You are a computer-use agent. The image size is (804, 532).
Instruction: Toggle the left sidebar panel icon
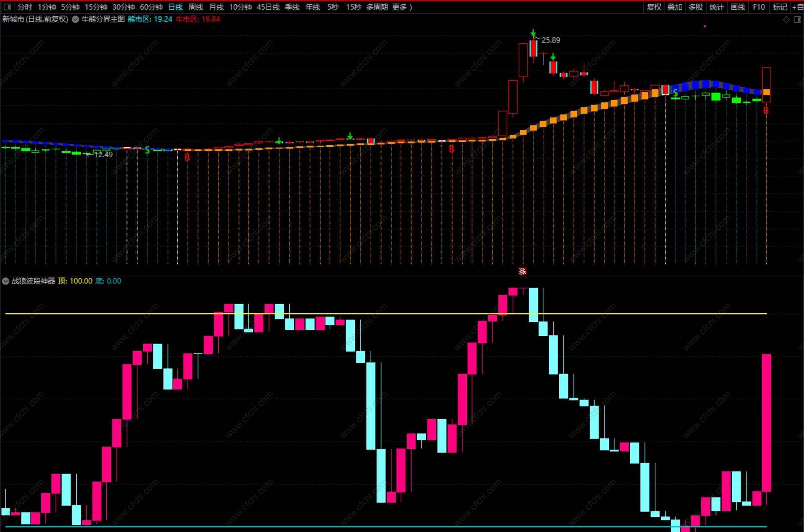7,7
